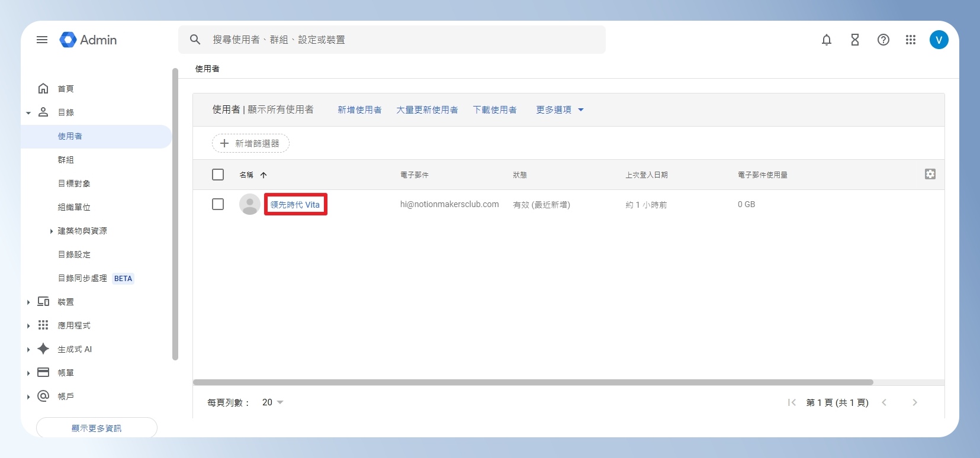Click 約 1 小時前 login cell
This screenshot has height=458, width=980.
[646, 205]
